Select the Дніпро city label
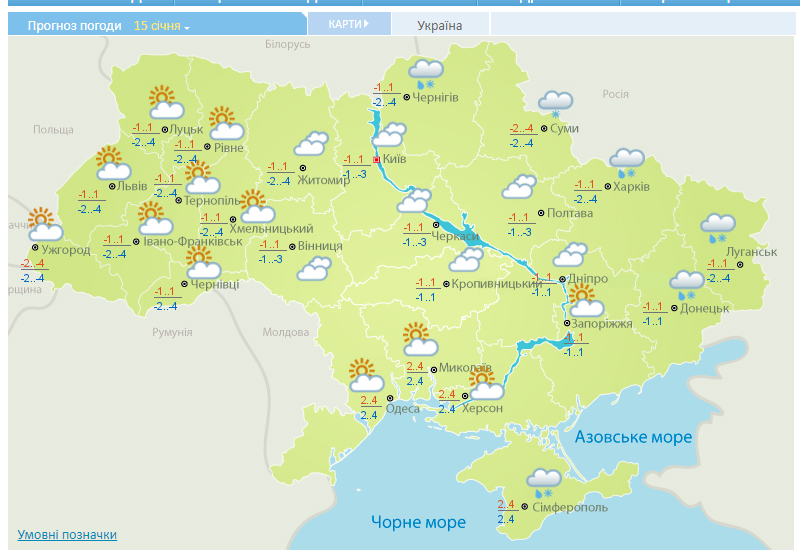The width and height of the screenshot is (800, 554). click(x=588, y=279)
